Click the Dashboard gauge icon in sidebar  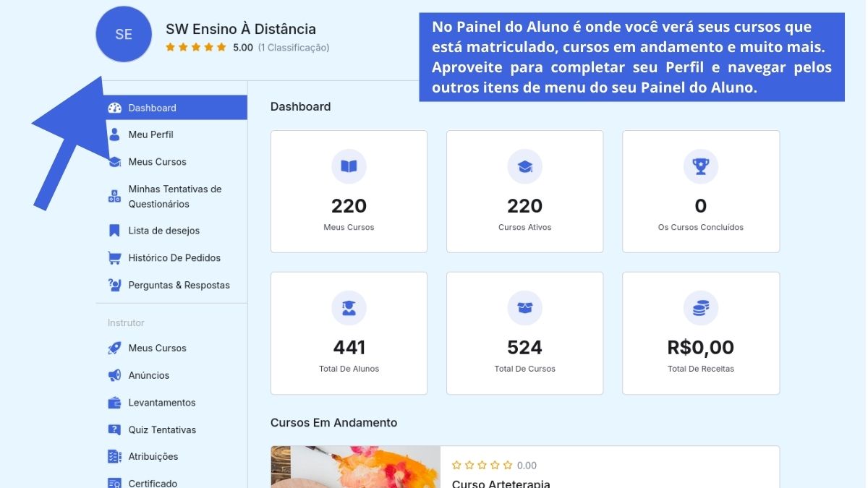click(114, 108)
